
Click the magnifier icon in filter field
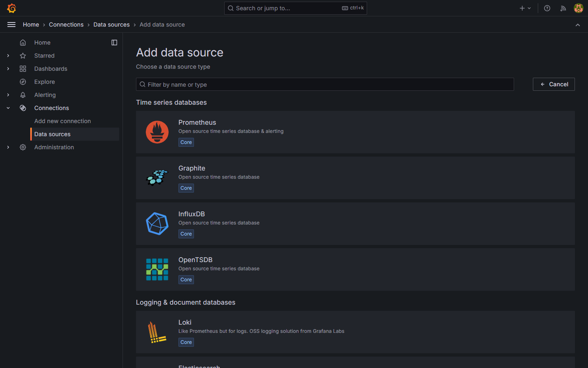(x=143, y=84)
